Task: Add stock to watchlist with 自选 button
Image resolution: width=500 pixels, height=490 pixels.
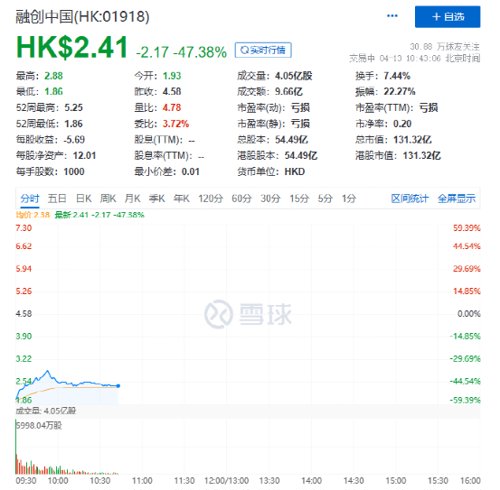Action: click(x=447, y=17)
